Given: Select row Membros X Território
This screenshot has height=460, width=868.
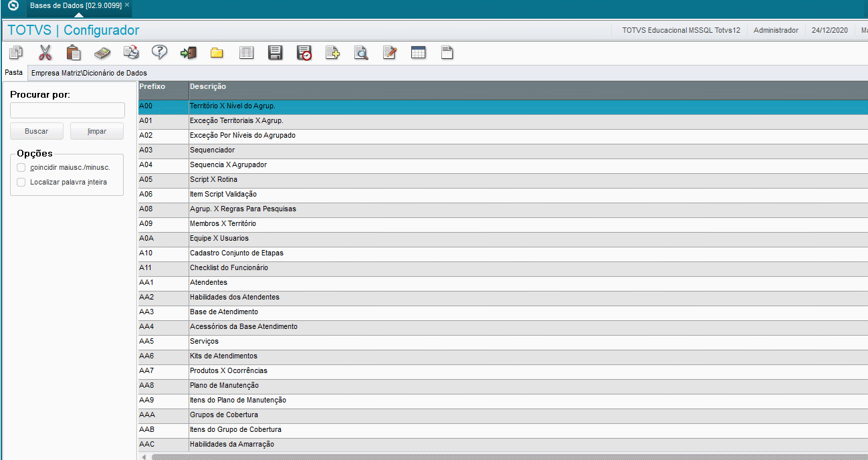Looking at the screenshot, I should coord(503,224).
